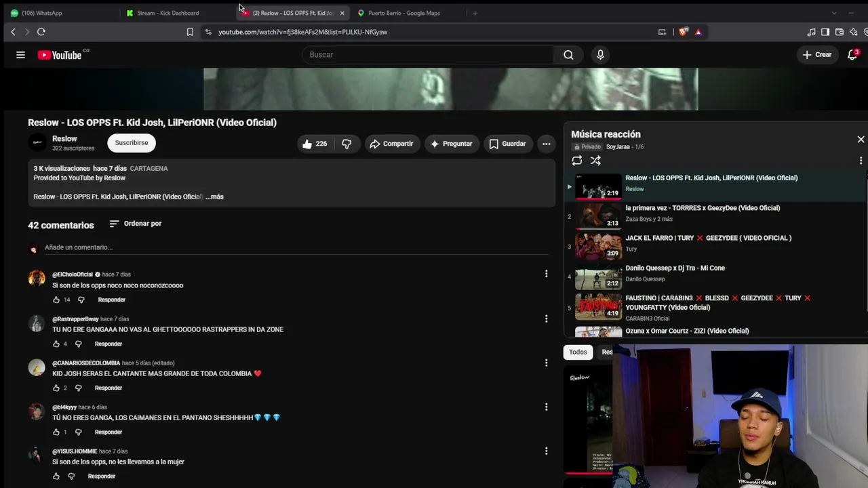Viewport: 868px width, 488px height.
Task: Open the YouTube guide hamburger menu
Action: (20, 55)
